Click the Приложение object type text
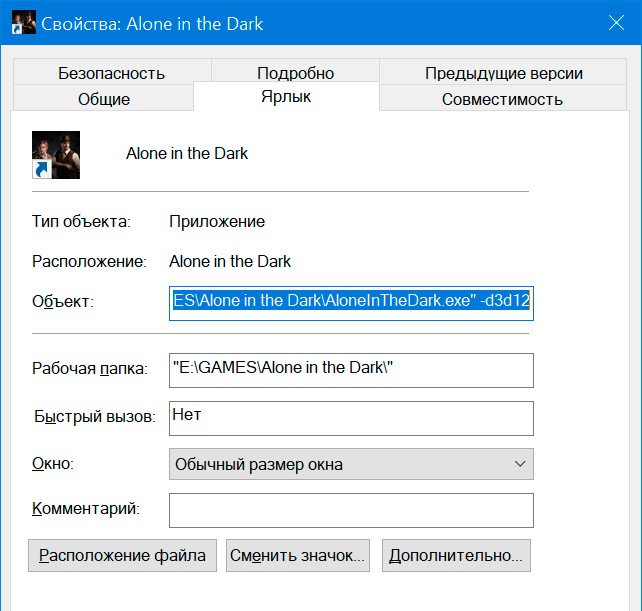The width and height of the screenshot is (642, 611). 217,222
